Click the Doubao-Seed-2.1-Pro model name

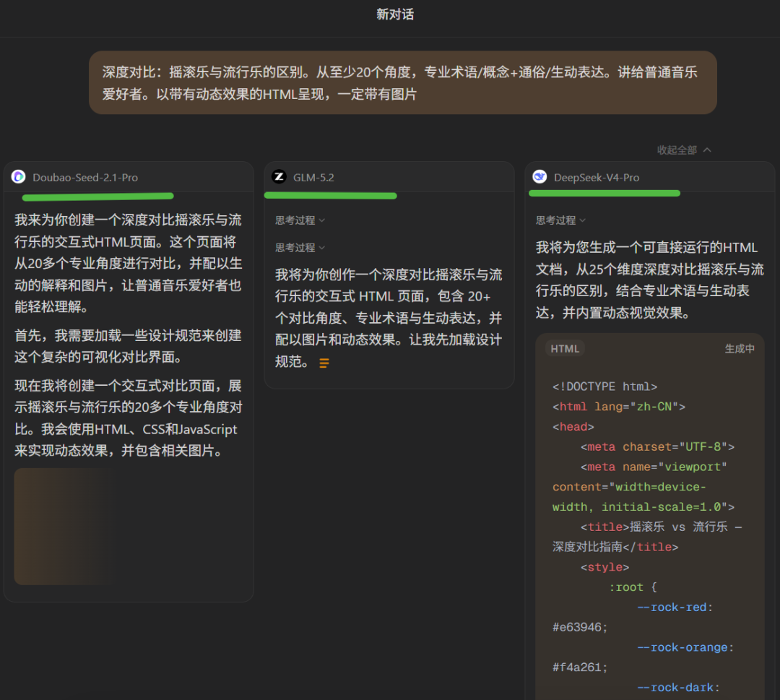tap(85, 178)
